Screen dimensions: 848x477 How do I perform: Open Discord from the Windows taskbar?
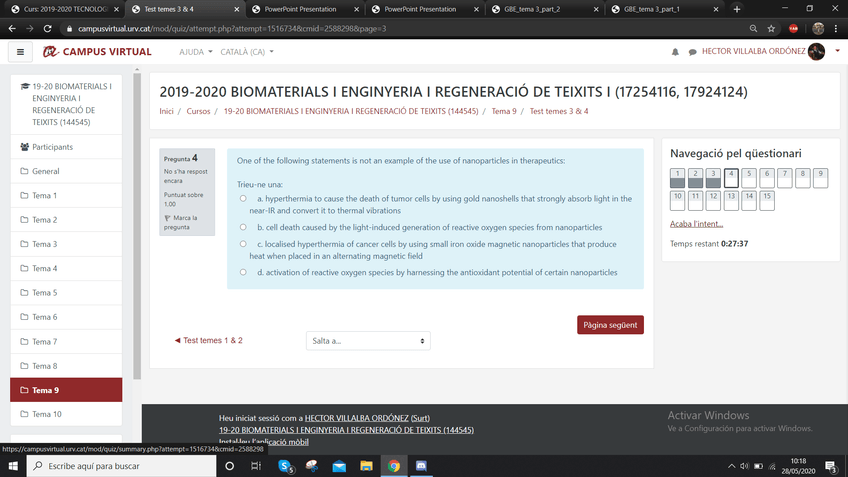pyautogui.click(x=421, y=466)
